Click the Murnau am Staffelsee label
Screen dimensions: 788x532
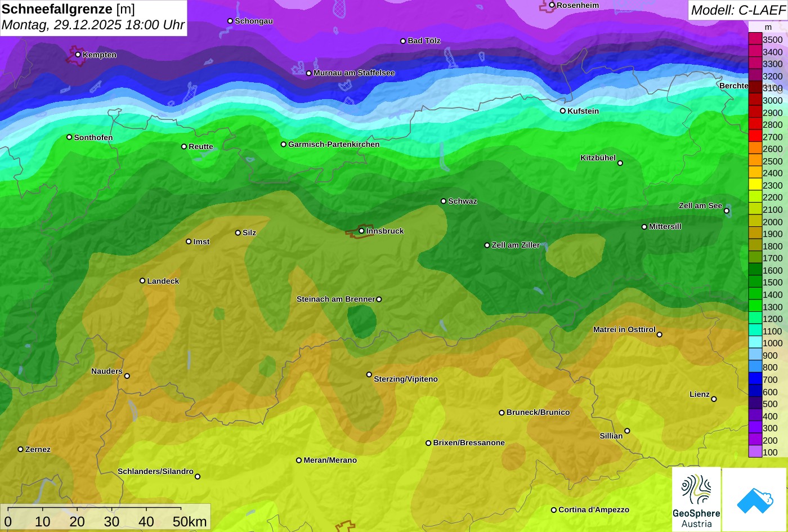354,73
